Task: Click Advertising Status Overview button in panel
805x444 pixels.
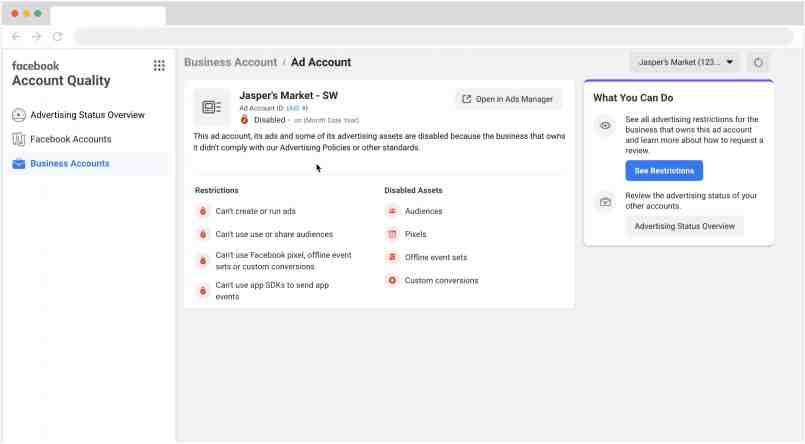Action: (684, 226)
